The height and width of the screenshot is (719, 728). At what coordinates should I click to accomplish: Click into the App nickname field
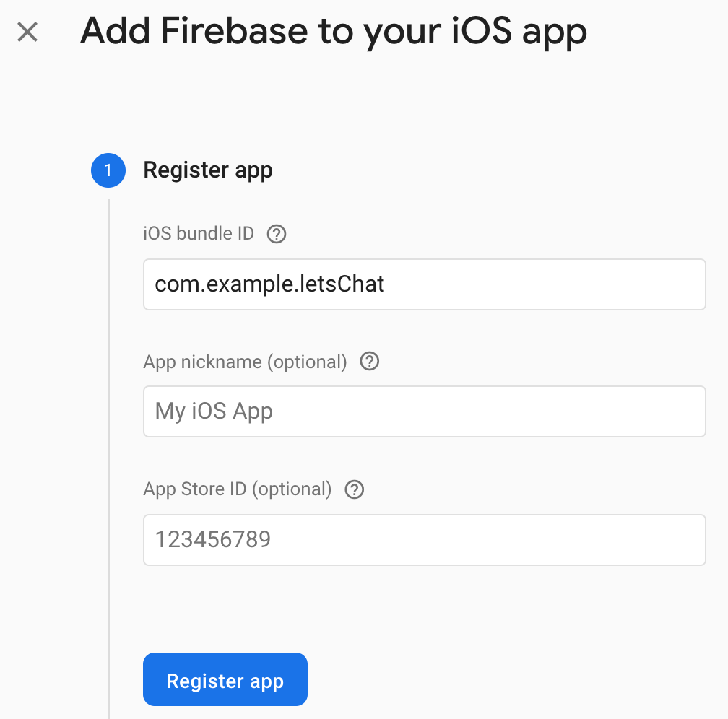[x=425, y=411]
